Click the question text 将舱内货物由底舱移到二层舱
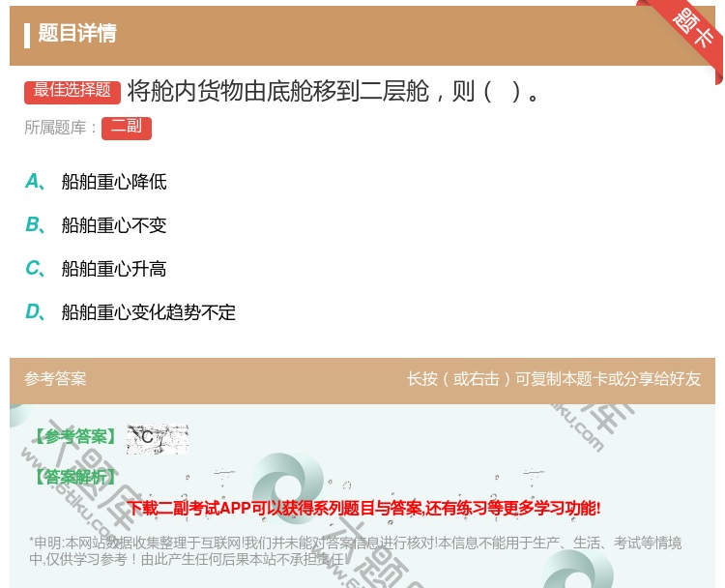725x588 pixels. click(278, 91)
